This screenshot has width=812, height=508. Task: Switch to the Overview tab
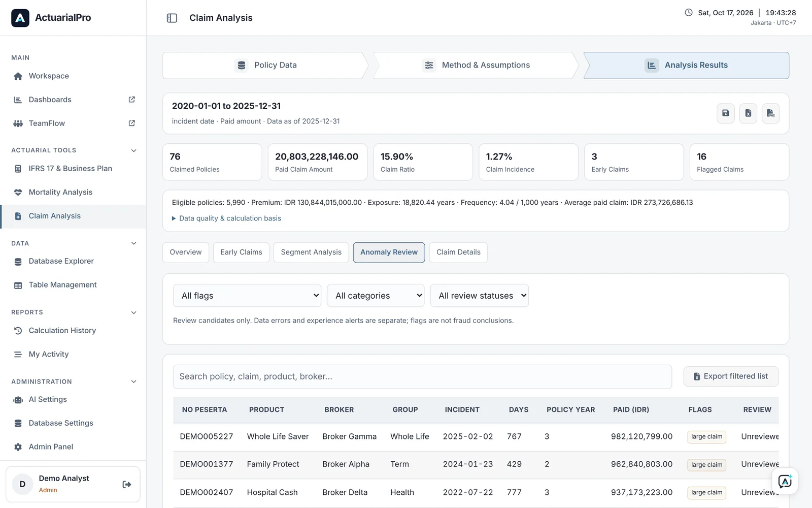(x=186, y=252)
